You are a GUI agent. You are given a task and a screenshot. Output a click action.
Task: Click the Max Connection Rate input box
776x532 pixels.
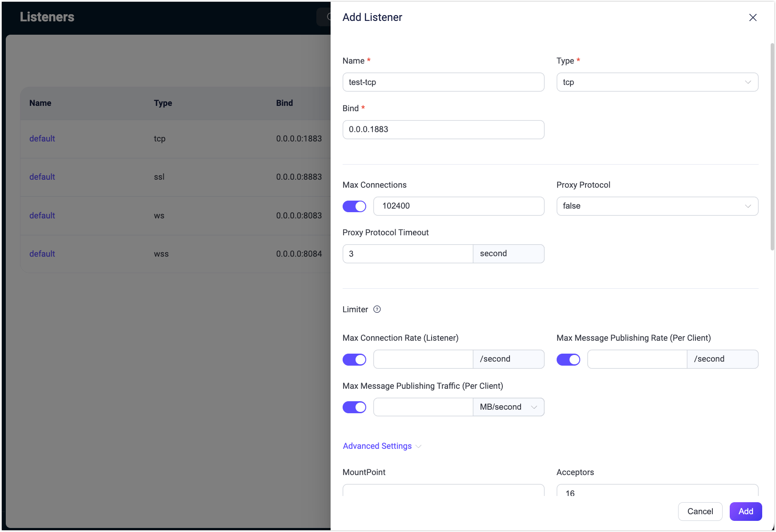(423, 359)
